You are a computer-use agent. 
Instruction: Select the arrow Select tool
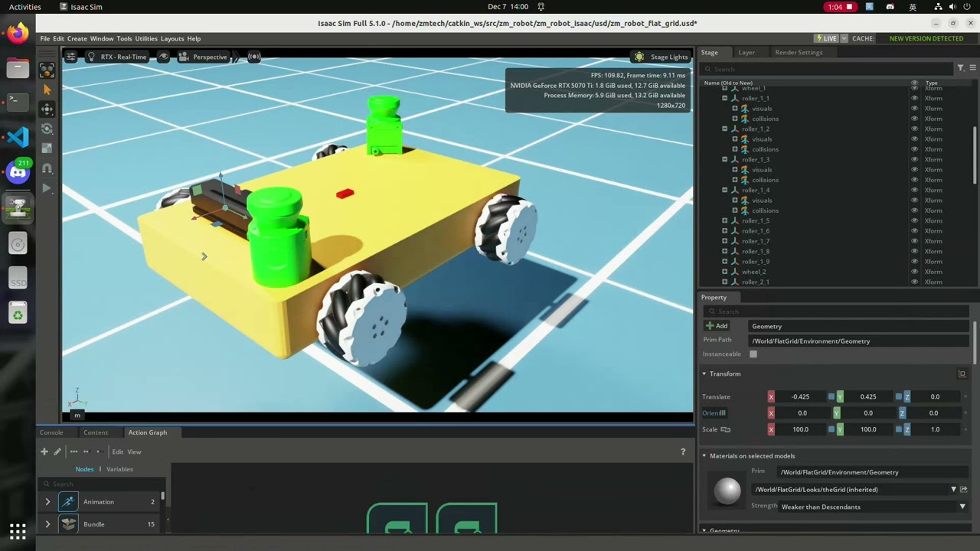(x=47, y=90)
